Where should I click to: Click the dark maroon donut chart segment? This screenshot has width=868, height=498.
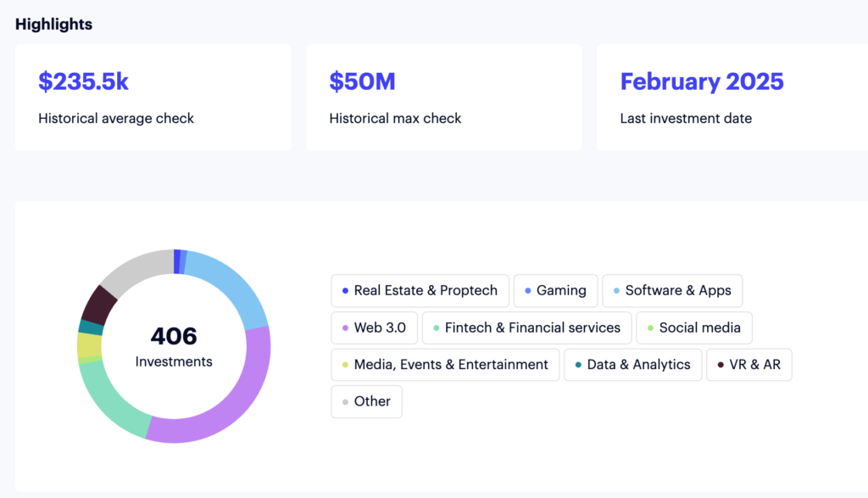[99, 305]
